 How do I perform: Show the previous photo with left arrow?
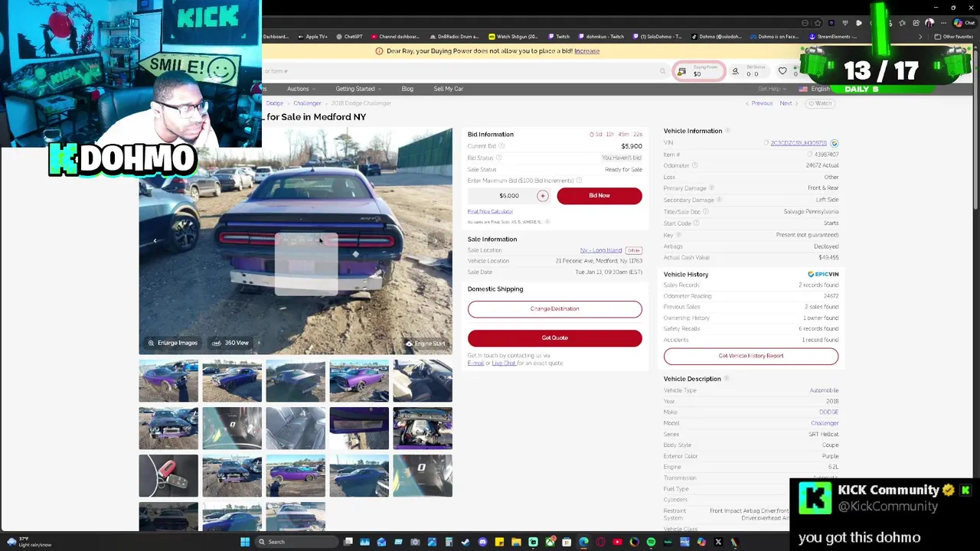pos(155,241)
